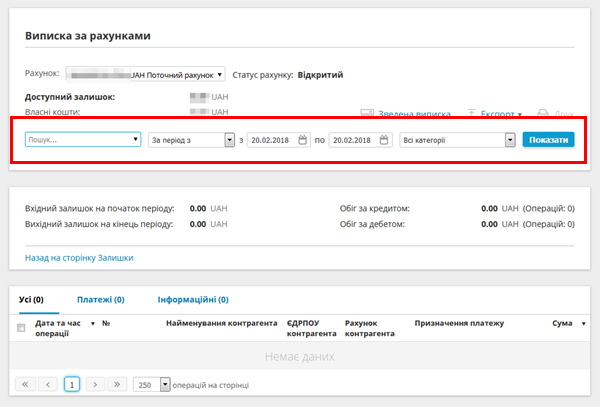Open the Всі категорії dropdown
600x407 pixels.
click(x=457, y=140)
